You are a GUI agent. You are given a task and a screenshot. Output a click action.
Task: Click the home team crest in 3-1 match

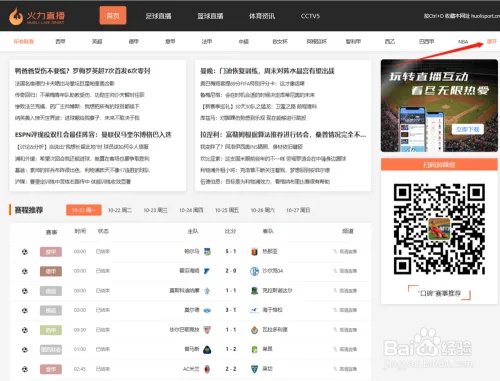pyautogui.click(x=207, y=310)
